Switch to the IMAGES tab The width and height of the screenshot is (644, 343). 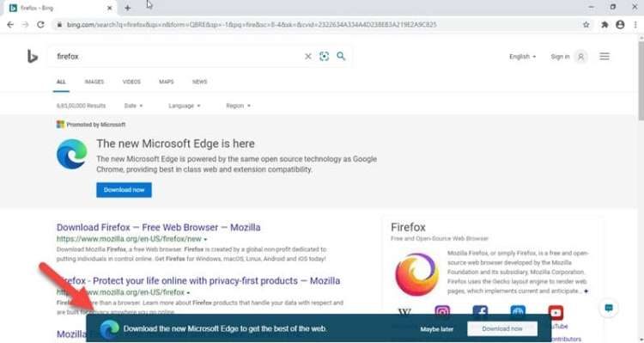point(94,82)
